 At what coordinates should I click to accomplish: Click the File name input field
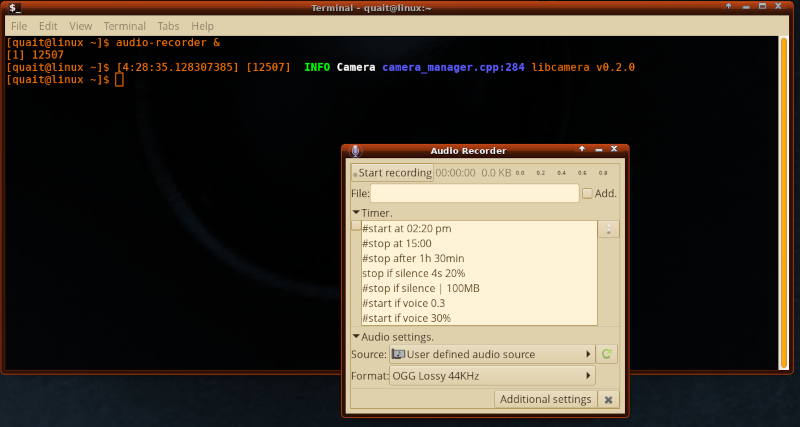pos(474,193)
